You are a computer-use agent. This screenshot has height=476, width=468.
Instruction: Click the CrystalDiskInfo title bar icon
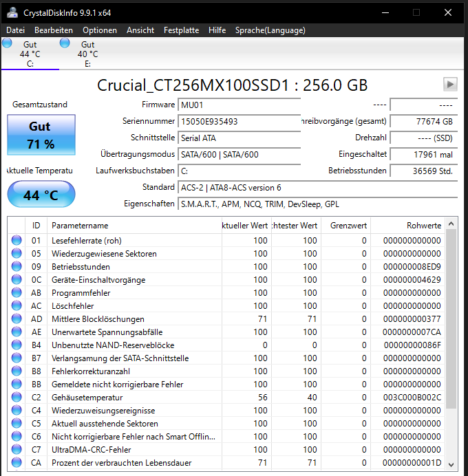point(12,12)
